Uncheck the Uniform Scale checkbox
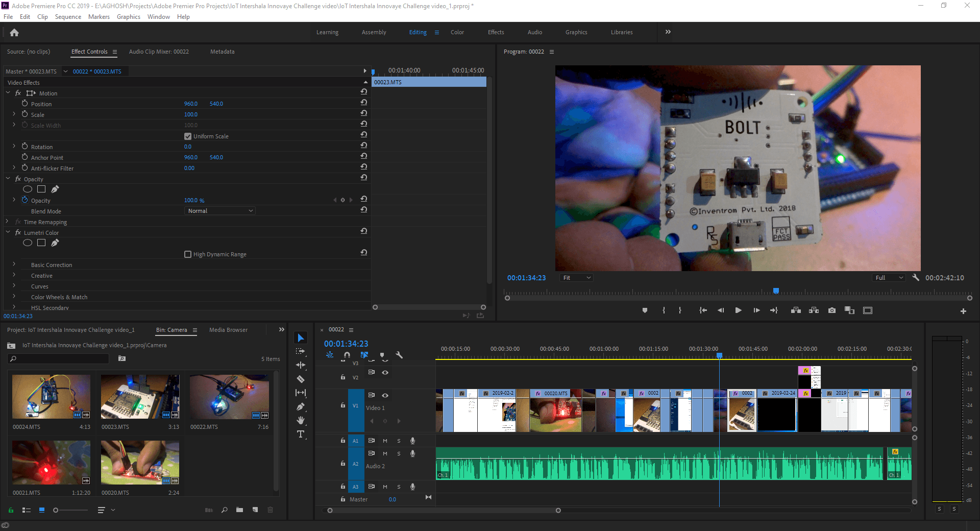This screenshot has height=531, width=980. tap(188, 136)
